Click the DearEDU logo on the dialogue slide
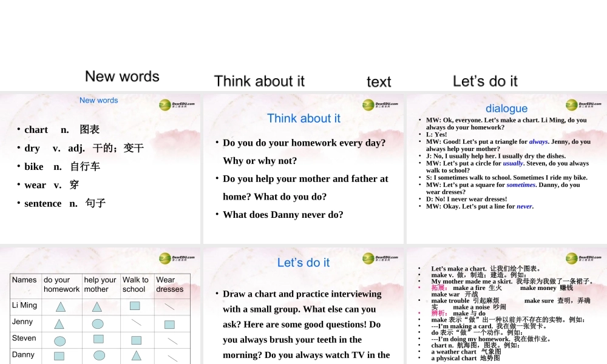The image size is (607, 364). click(583, 105)
